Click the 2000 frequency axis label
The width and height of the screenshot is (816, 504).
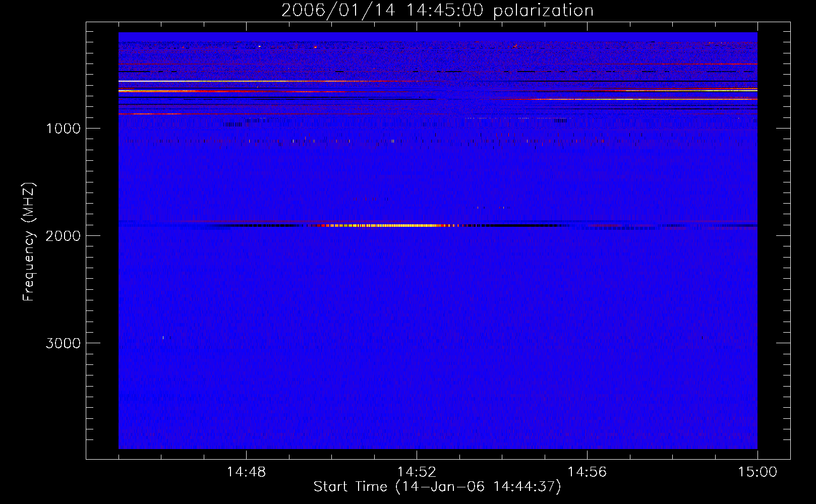(x=63, y=236)
